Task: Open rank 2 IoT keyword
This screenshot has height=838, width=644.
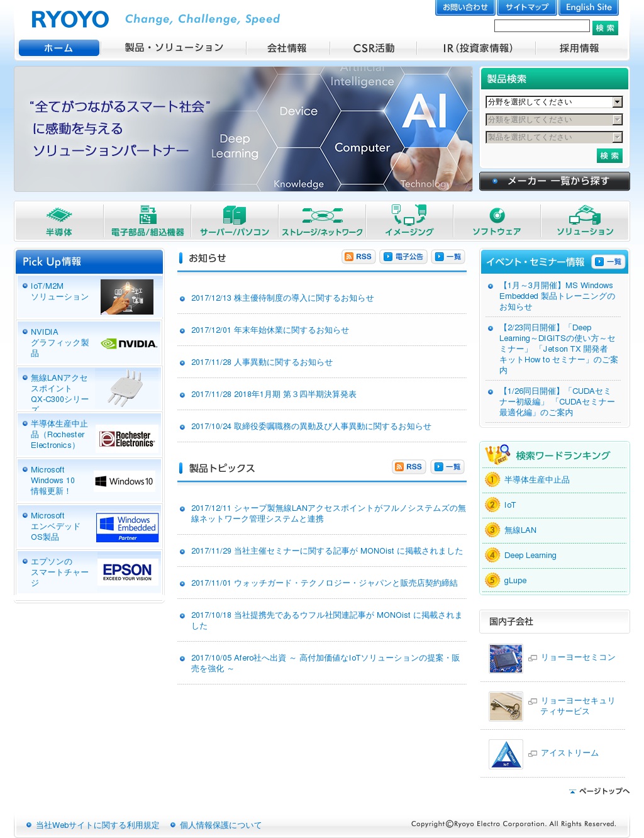Action: [509, 505]
